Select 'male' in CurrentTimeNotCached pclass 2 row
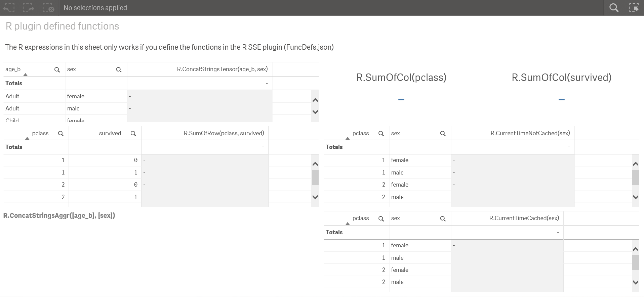 click(x=420, y=197)
